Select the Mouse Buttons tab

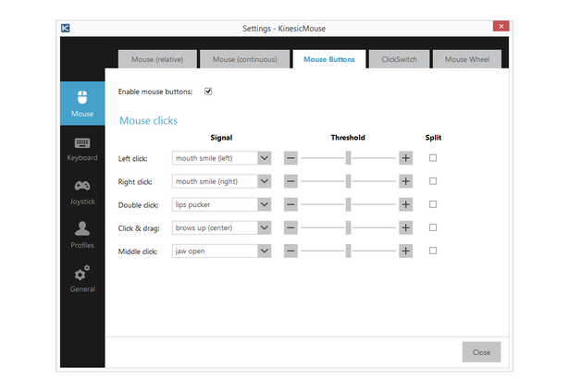coord(329,59)
